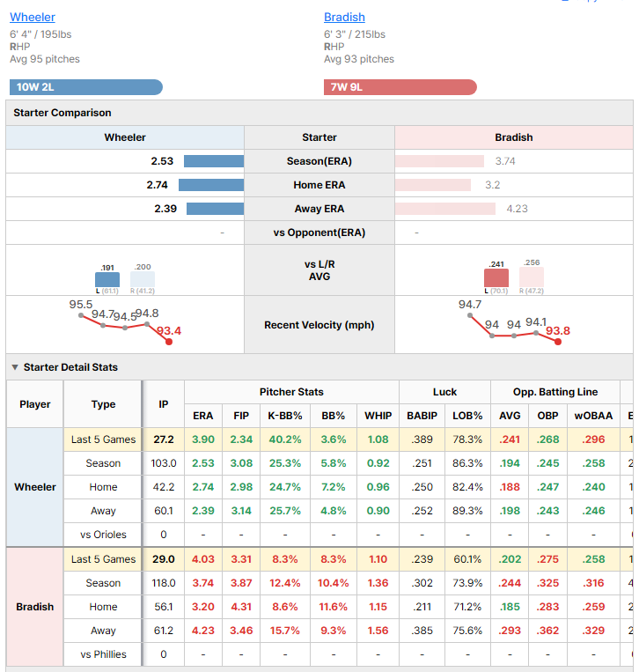Click the 10W 2L record bar
Screen dimensions: 639x672
click(86, 87)
